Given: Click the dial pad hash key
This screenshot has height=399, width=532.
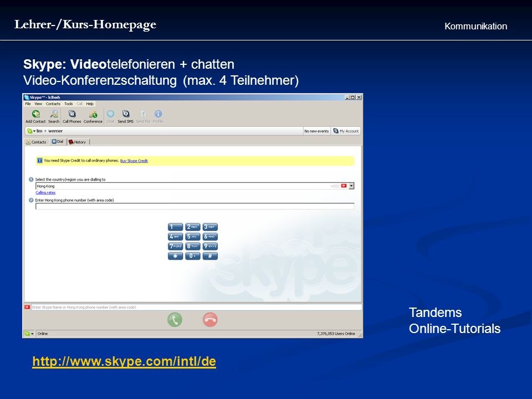Looking at the screenshot, I should (210, 256).
